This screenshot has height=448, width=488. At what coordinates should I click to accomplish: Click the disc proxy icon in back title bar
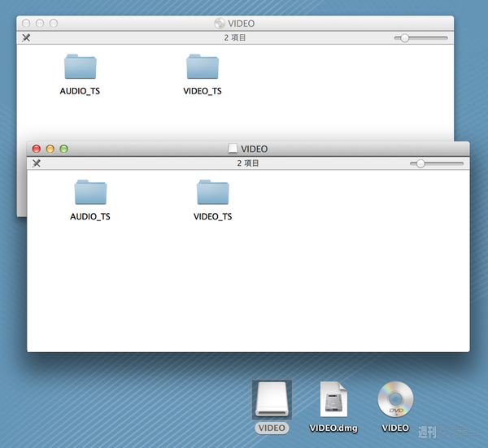pos(220,24)
